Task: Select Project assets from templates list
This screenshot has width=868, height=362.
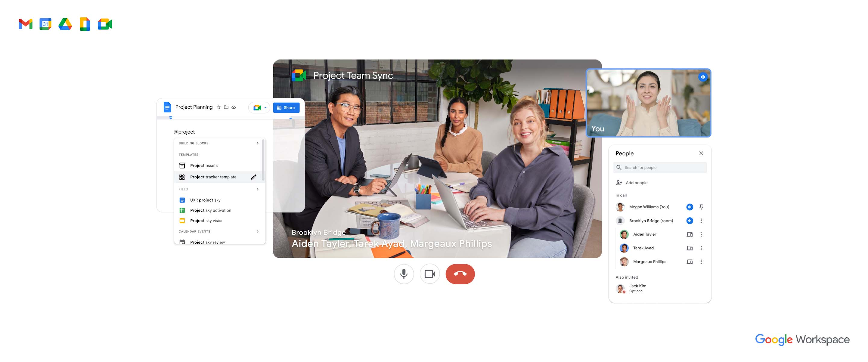Action: pos(203,165)
